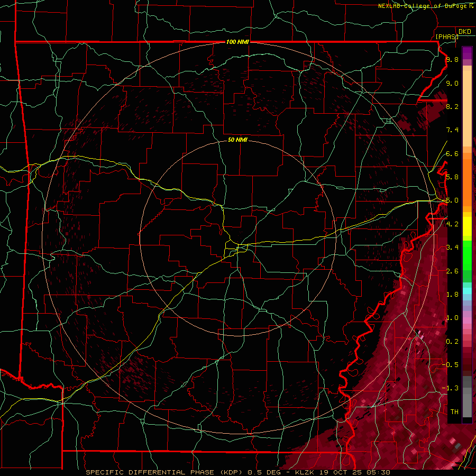
Task: Pick the cyan band of the color scale
Action: pos(467,291)
